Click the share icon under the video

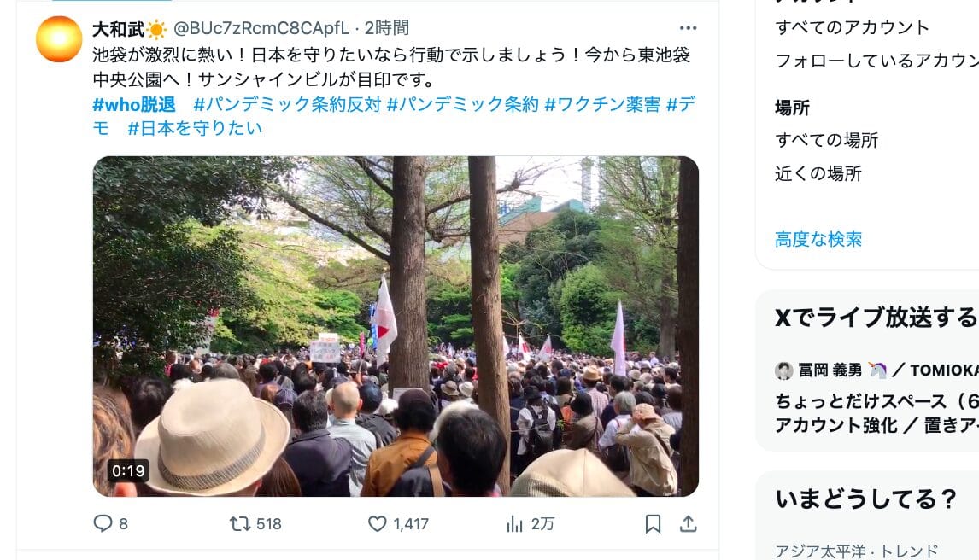(x=688, y=523)
